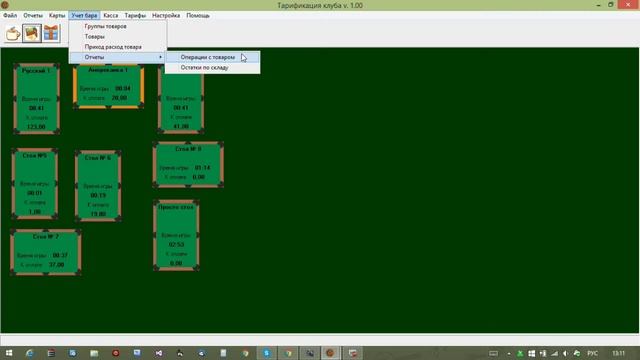Select the Стол № 6 billiard table

coord(98,186)
